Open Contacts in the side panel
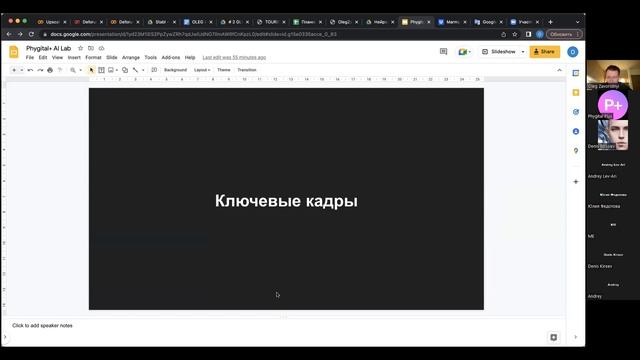Image resolution: width=640 pixels, height=360 pixels. 576,131
